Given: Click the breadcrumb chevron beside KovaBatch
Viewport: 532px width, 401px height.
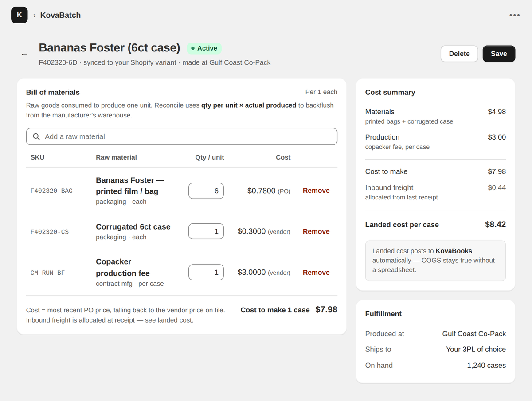Looking at the screenshot, I should point(34,15).
